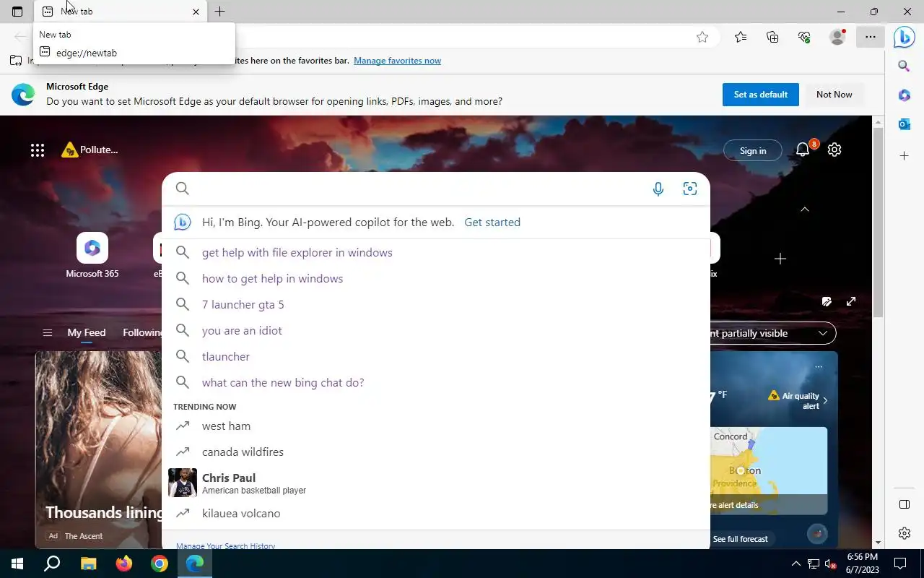924x578 pixels.
Task: Open page settings gear icon
Action: pyautogui.click(x=834, y=150)
